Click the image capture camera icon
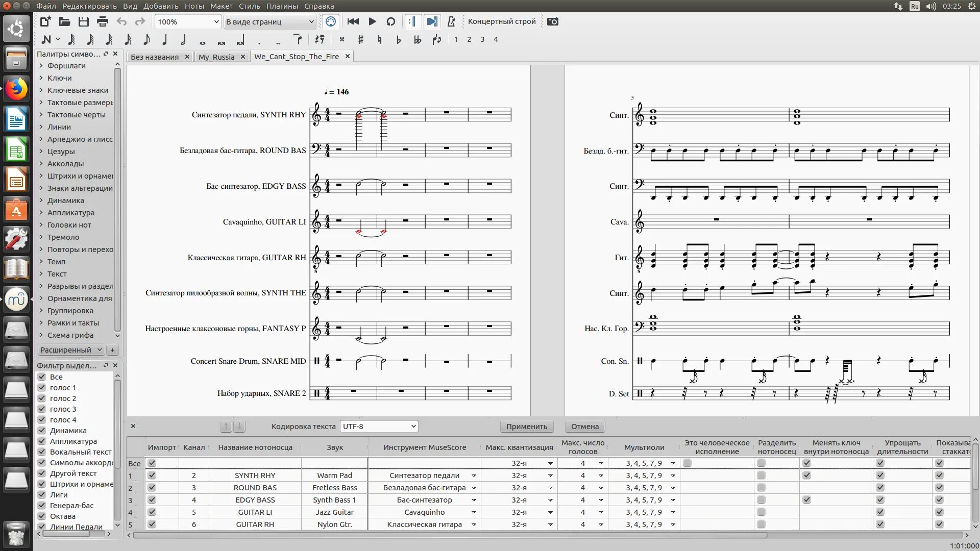Screen dimensions: 980x551 point(553,21)
